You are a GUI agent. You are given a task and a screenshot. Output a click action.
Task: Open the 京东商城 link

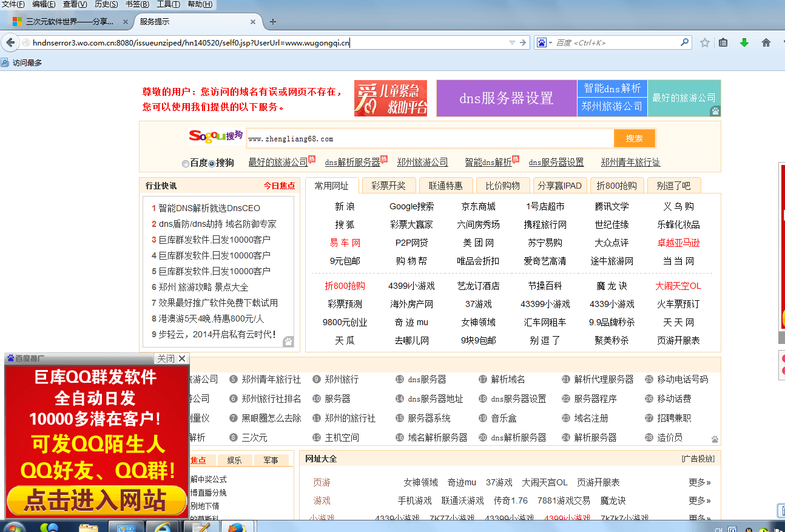coord(478,206)
